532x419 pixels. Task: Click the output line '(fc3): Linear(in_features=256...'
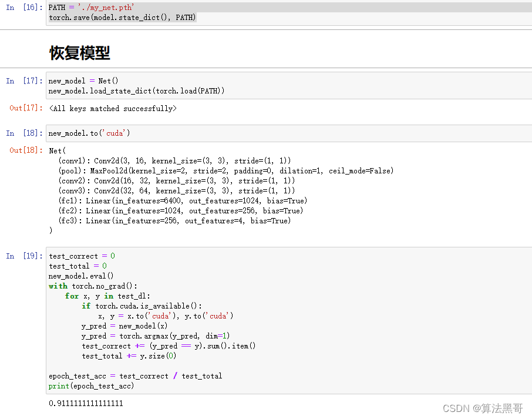pyautogui.click(x=174, y=221)
